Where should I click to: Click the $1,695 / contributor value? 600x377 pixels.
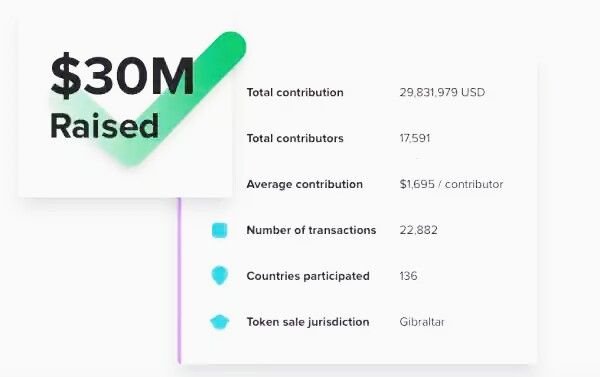coord(451,184)
